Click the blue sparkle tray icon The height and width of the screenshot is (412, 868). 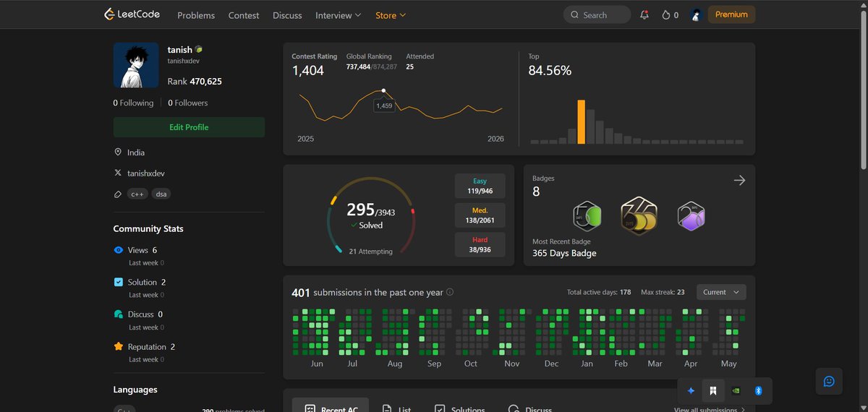tap(691, 391)
